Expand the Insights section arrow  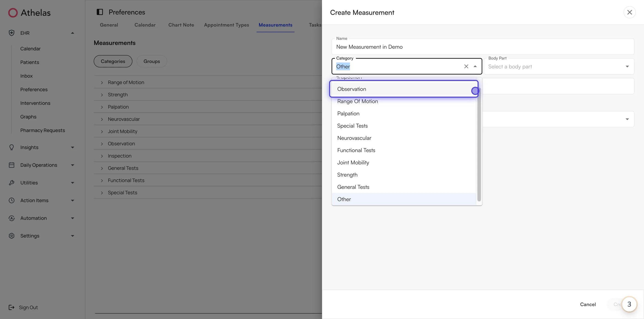(72, 147)
